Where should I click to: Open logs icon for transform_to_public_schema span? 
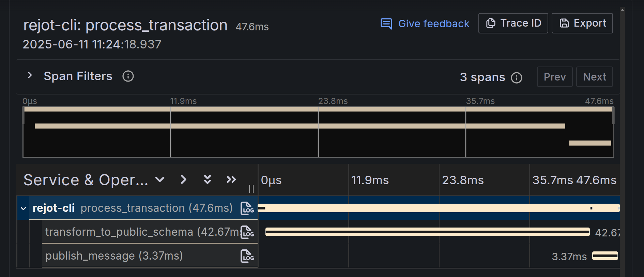pos(247,232)
